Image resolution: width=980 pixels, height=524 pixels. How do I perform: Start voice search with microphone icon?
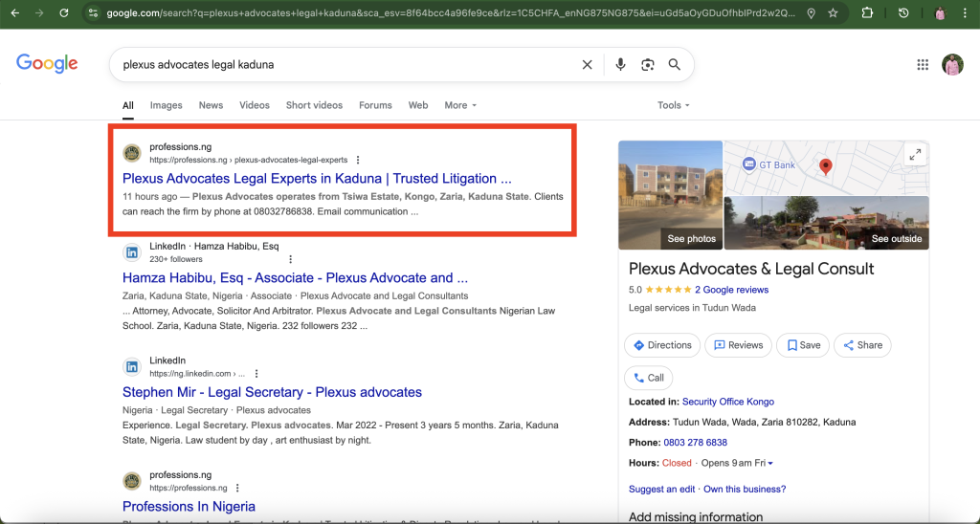click(x=620, y=64)
